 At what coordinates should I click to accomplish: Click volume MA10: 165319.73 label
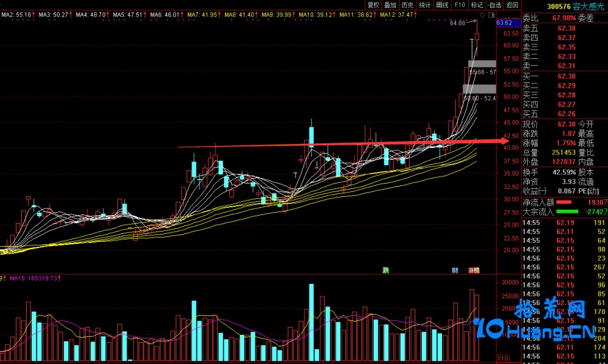35,278
